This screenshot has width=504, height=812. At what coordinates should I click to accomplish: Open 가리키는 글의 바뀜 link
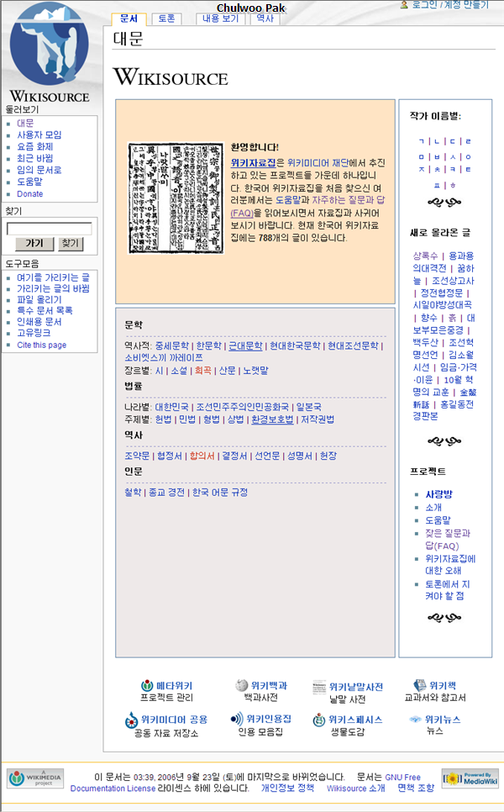point(53,288)
